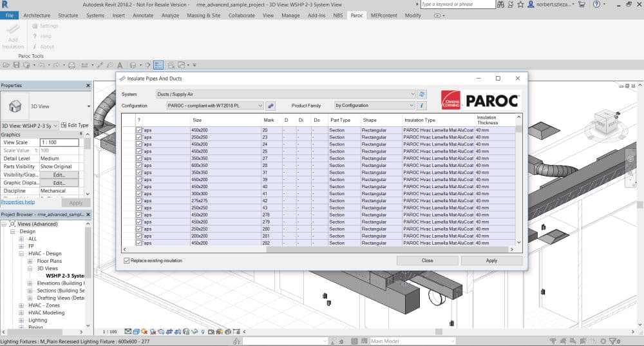
Task: Click the Properties help link
Action: coord(18,202)
